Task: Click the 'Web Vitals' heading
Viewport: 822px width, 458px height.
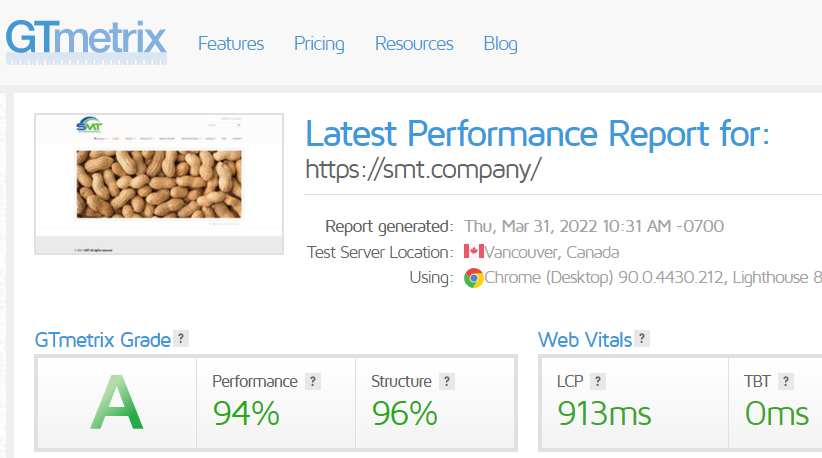Action: pyautogui.click(x=585, y=340)
